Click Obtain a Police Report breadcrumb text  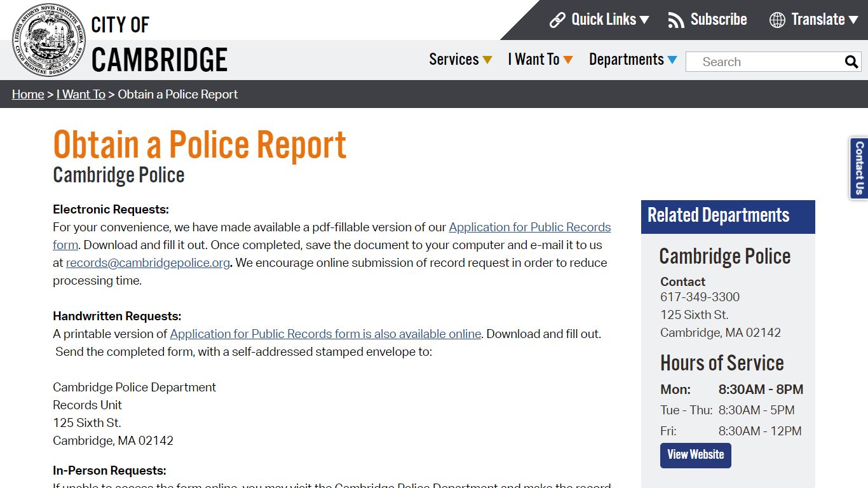178,94
